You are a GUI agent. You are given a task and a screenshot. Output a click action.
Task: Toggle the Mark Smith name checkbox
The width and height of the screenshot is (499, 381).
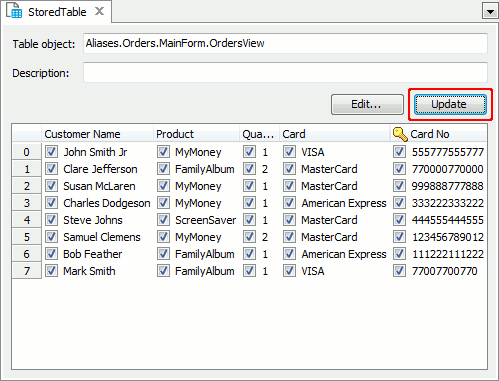[x=51, y=271]
